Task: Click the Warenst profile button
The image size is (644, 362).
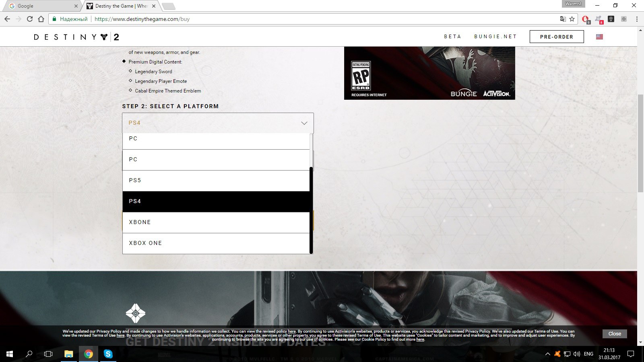Action: pos(573,4)
